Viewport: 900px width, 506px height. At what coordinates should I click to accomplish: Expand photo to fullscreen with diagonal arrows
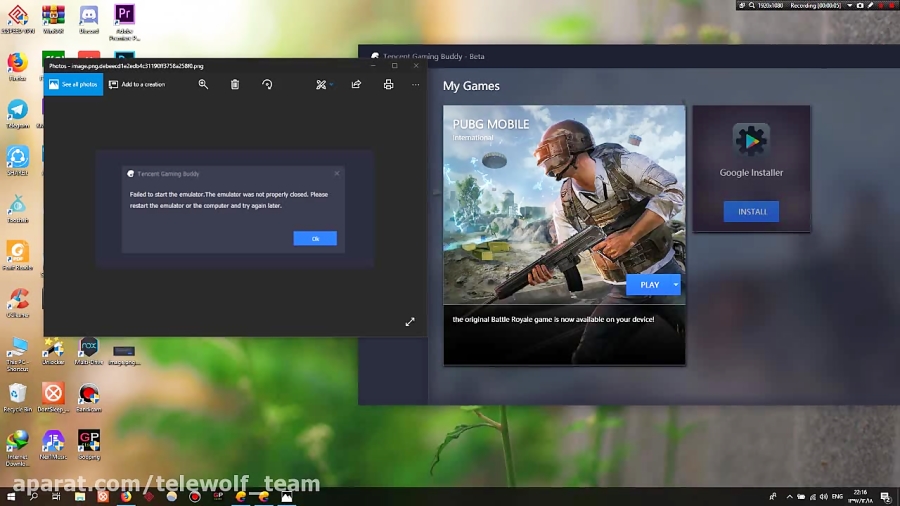tap(410, 322)
